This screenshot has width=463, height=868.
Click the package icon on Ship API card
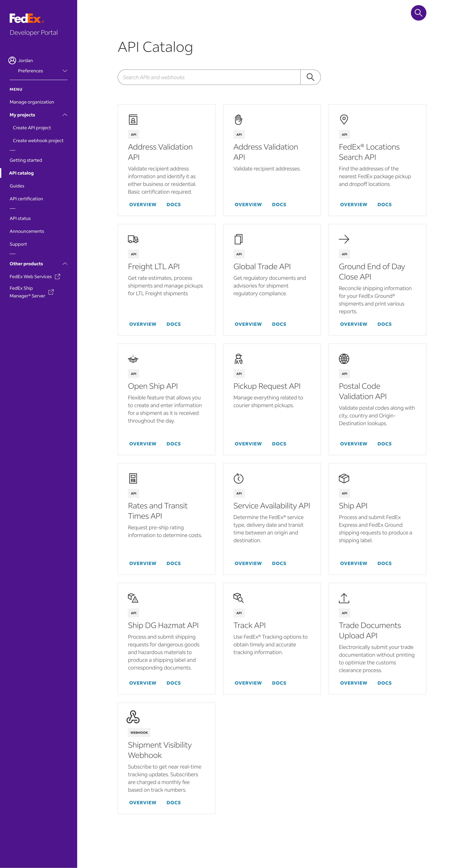[x=344, y=478]
